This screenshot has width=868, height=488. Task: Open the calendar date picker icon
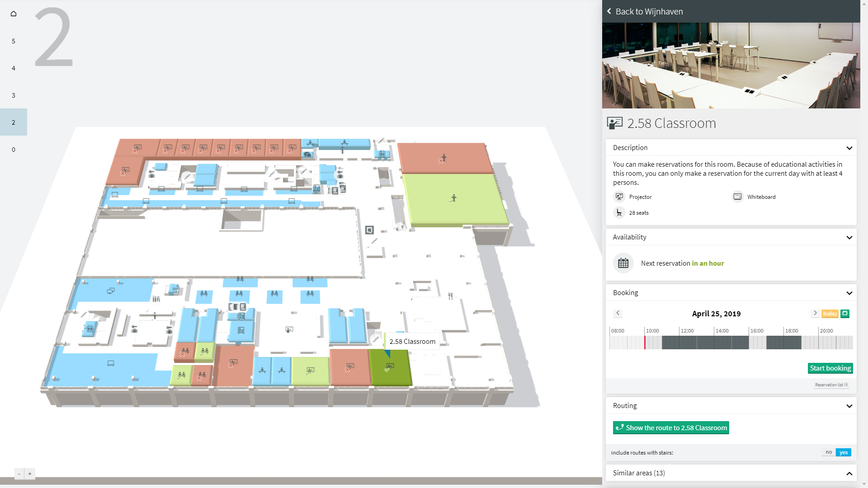pos(845,314)
